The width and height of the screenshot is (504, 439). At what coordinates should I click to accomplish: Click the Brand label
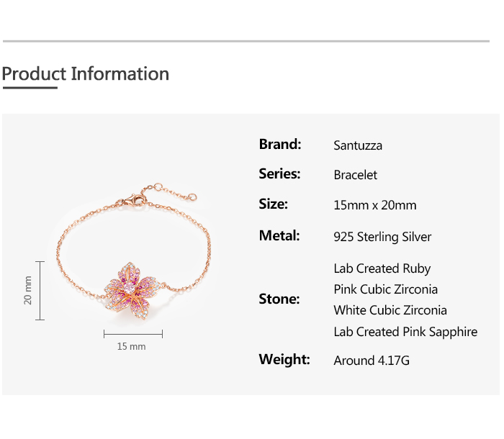[x=280, y=144]
